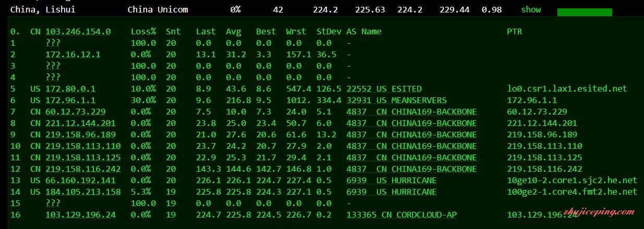The image size is (644, 229).
Task: Open AS link 32931 US MEANSERVERS
Action: pyautogui.click(x=396, y=100)
